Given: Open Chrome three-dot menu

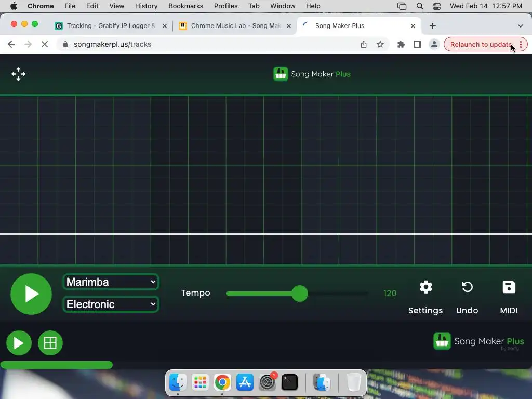Looking at the screenshot, I should tap(521, 45).
